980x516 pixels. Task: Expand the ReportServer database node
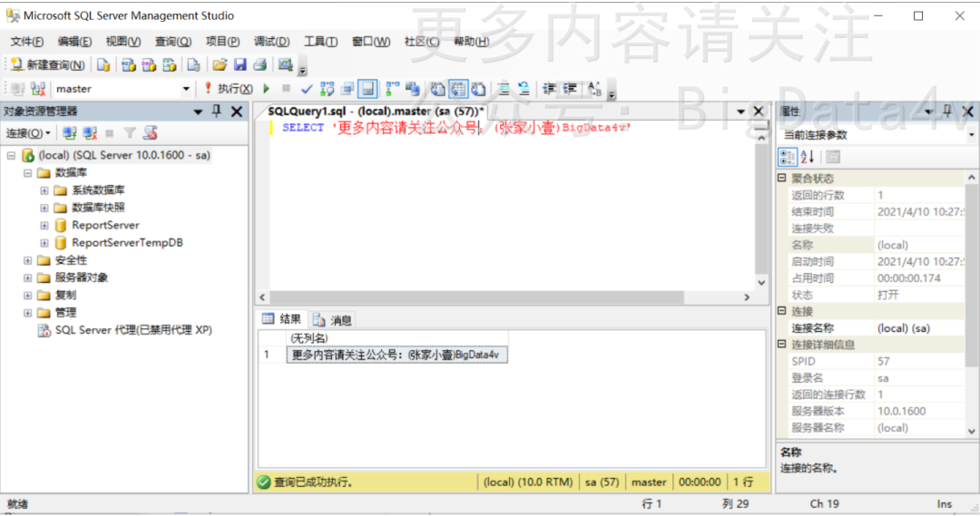tap(44, 225)
